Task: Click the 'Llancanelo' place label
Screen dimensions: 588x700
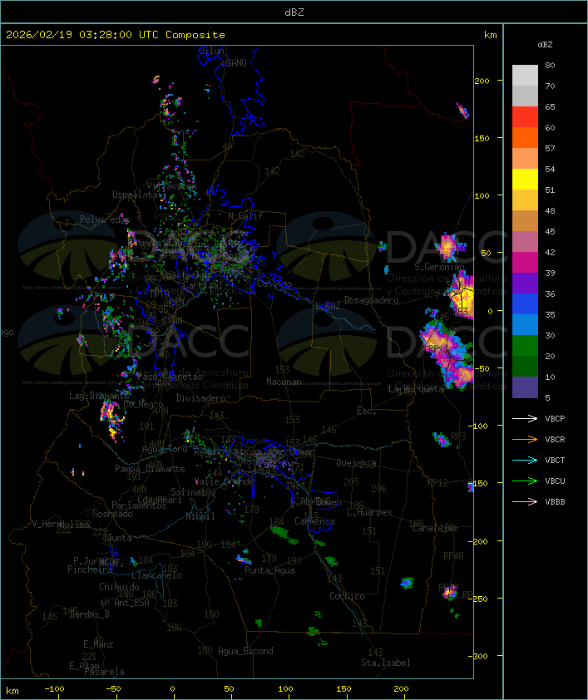Action: [x=156, y=575]
